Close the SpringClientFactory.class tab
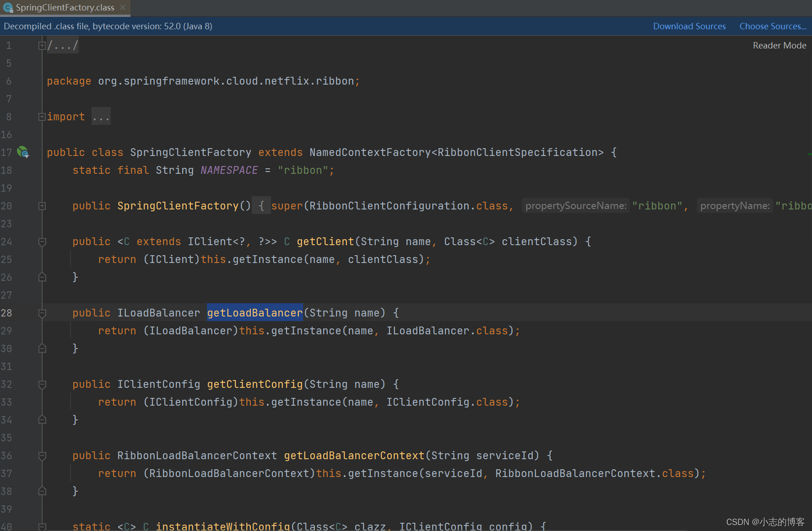 (123, 7)
